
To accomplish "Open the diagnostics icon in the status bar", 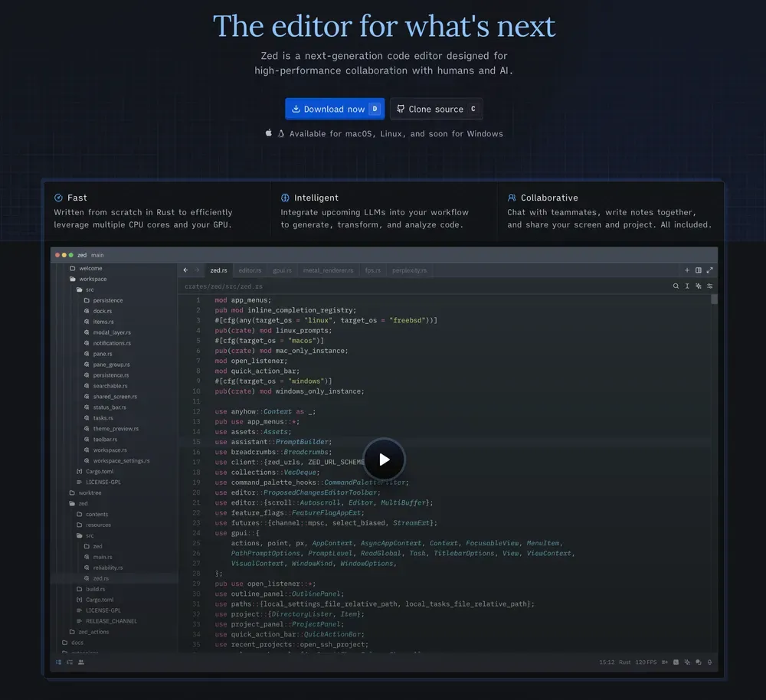I will (x=665, y=662).
